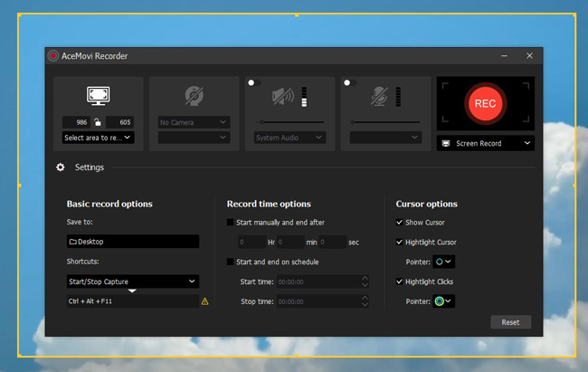Toggle the system audio switch on

[254, 82]
